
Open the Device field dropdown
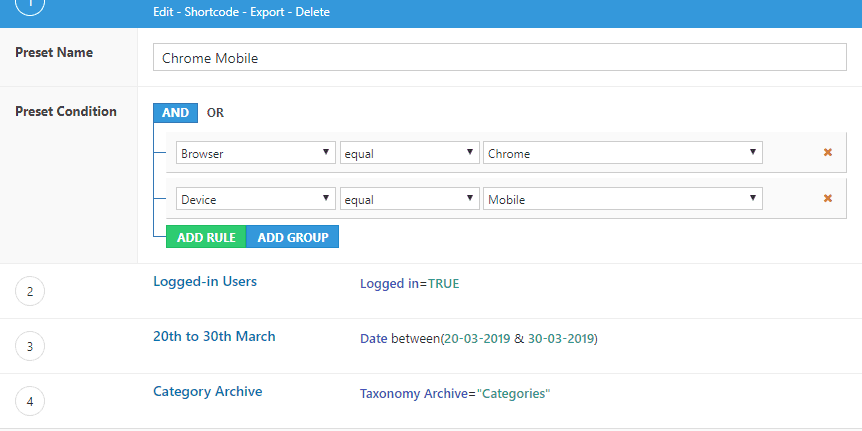255,199
